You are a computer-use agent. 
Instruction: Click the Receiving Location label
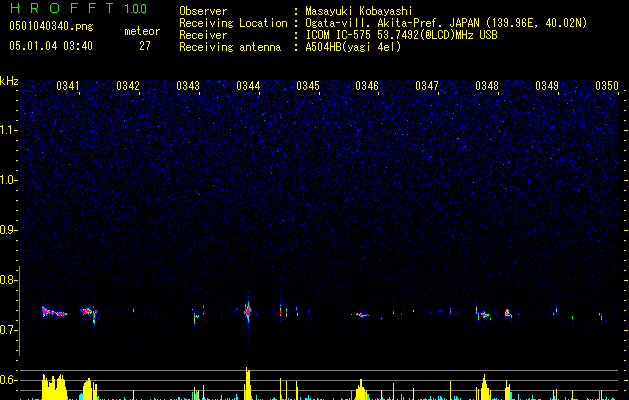233,23
